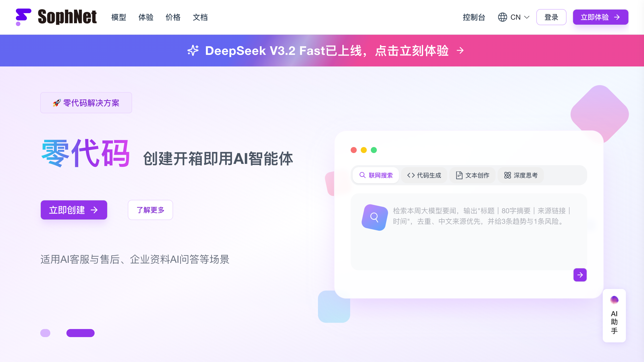Open the 模型 navigation menu
Screen dimensions: 644x362
(118, 17)
